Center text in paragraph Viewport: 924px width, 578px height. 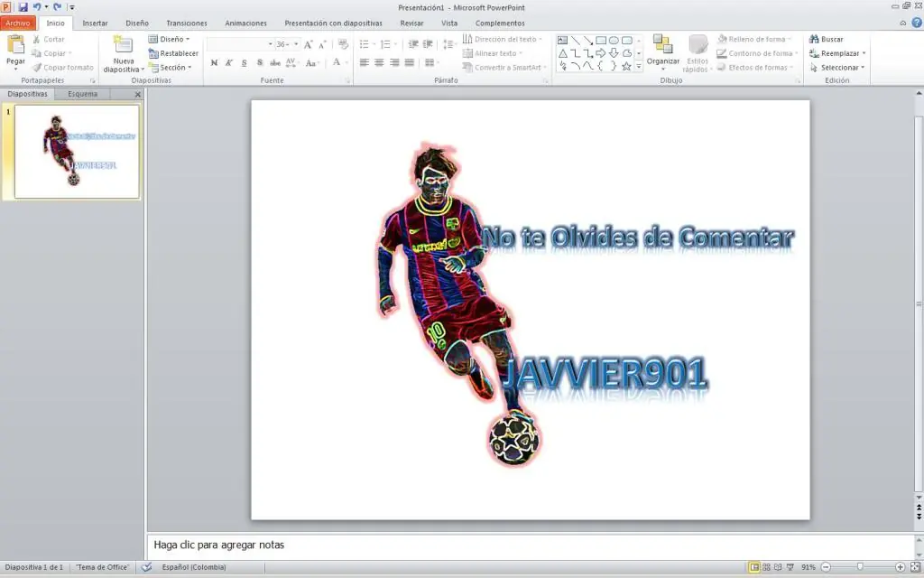click(x=379, y=62)
